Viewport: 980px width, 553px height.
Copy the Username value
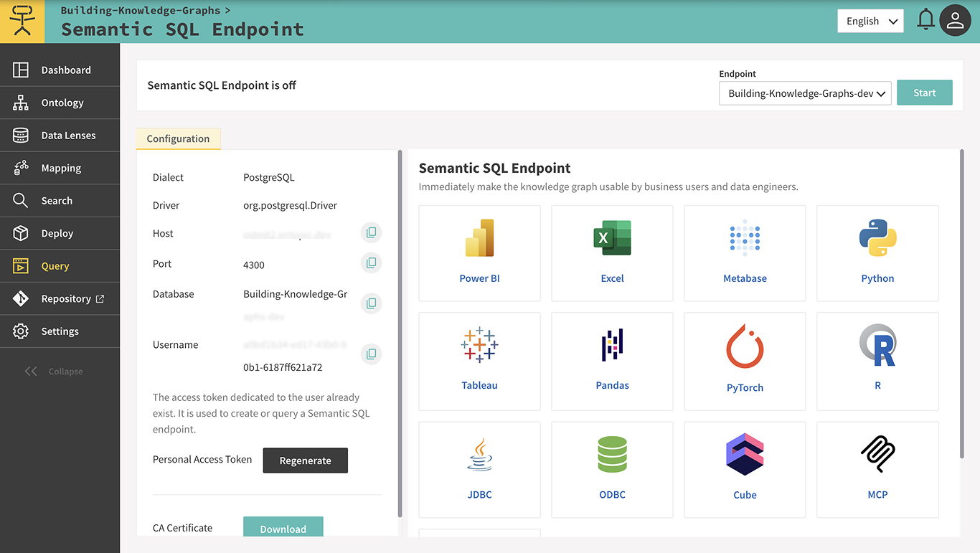click(x=371, y=354)
